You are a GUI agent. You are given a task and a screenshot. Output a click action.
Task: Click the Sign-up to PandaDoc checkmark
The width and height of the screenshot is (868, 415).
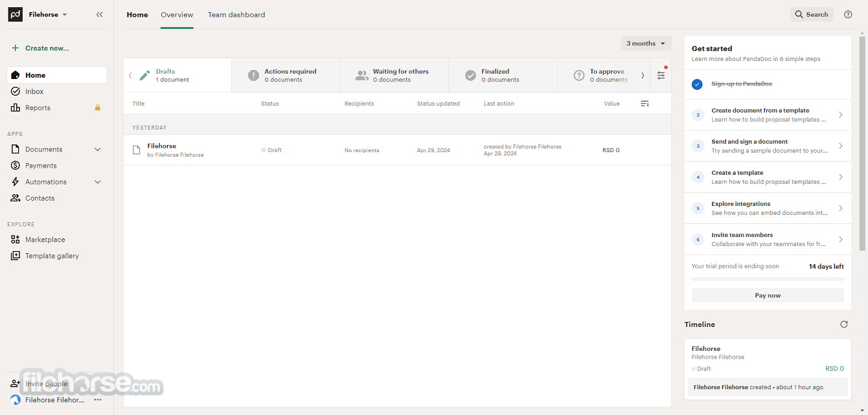(697, 84)
